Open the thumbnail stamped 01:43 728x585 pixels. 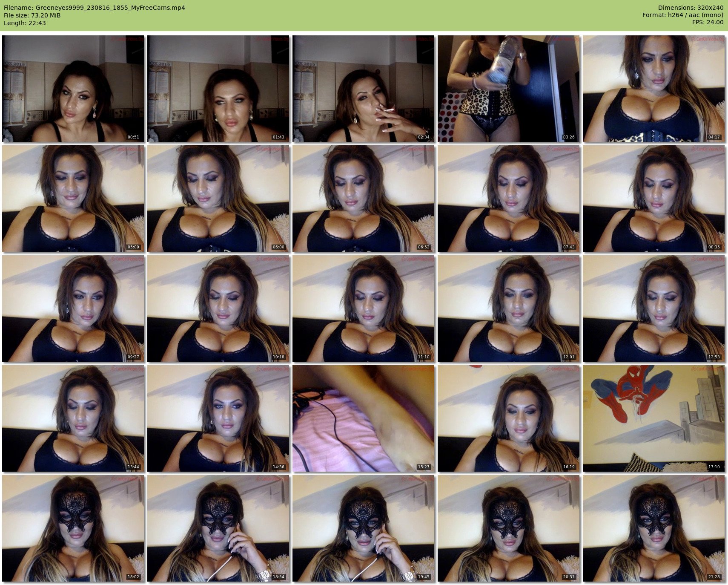218,89
